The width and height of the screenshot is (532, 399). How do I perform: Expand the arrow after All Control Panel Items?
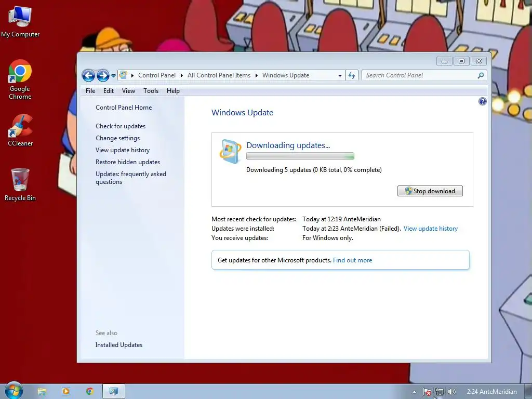[x=256, y=75]
